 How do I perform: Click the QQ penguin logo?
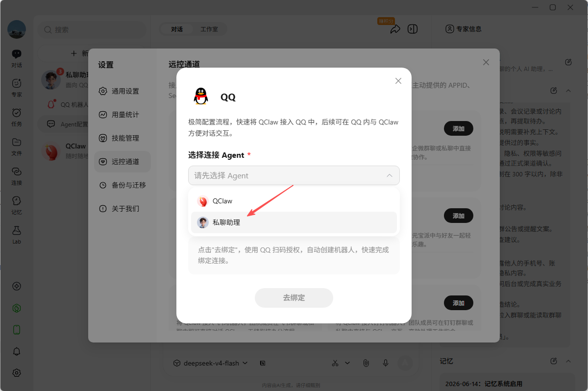click(x=200, y=97)
